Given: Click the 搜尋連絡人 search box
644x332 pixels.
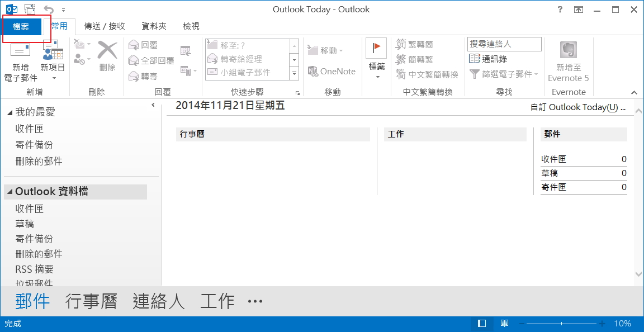Looking at the screenshot, I should pyautogui.click(x=504, y=44).
